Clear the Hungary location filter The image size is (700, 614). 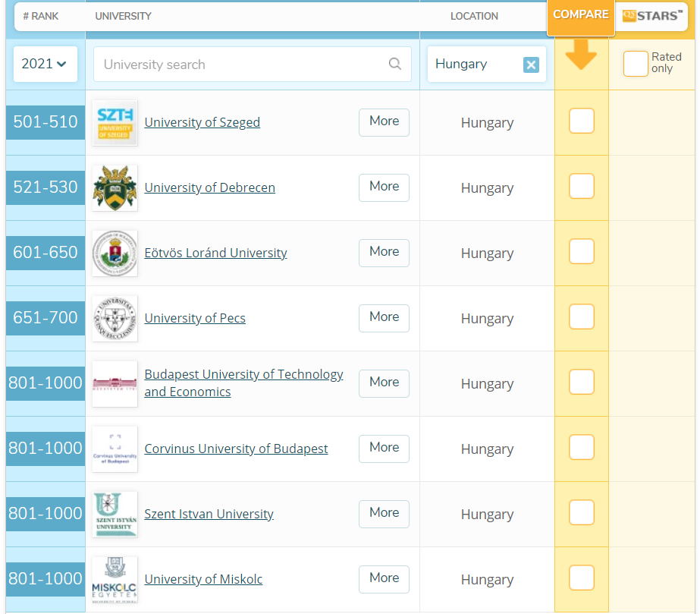click(x=531, y=65)
